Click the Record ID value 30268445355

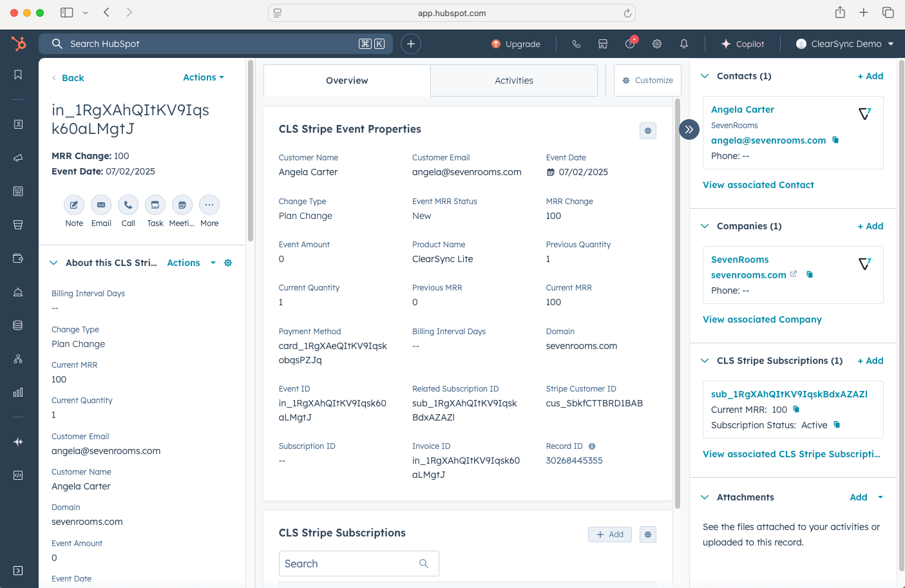pos(575,460)
